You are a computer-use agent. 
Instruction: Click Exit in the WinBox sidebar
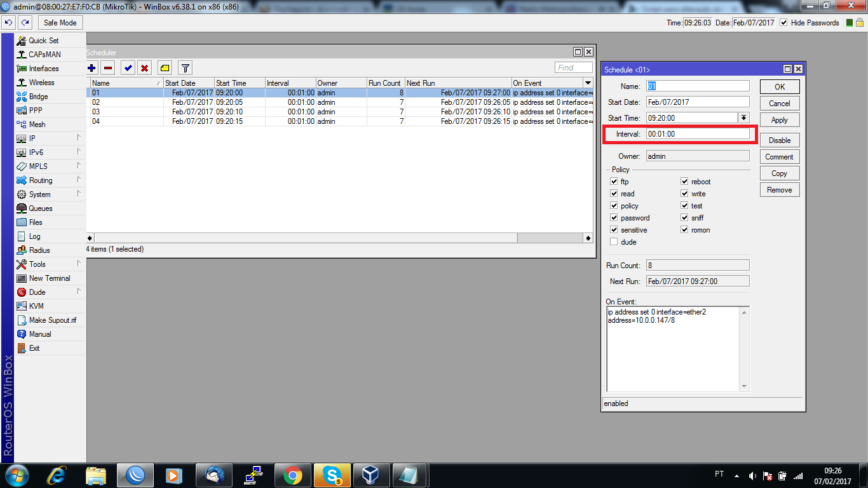(x=50, y=348)
